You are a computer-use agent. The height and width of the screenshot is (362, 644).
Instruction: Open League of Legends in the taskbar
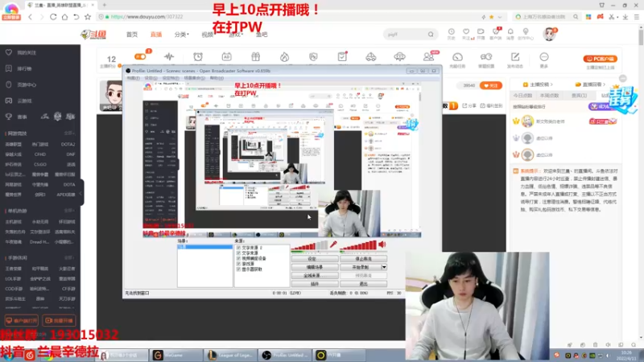(229, 355)
